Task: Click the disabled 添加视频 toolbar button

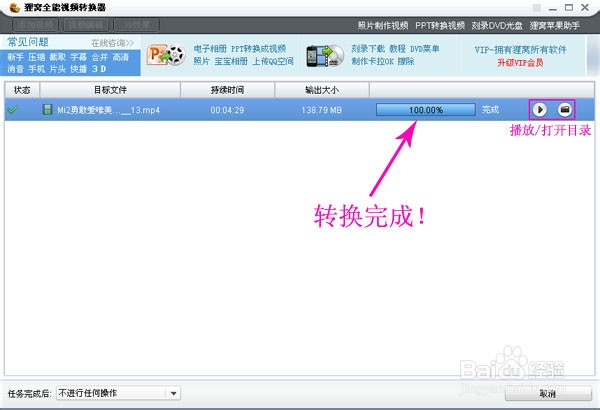Action: pyautogui.click(x=36, y=25)
